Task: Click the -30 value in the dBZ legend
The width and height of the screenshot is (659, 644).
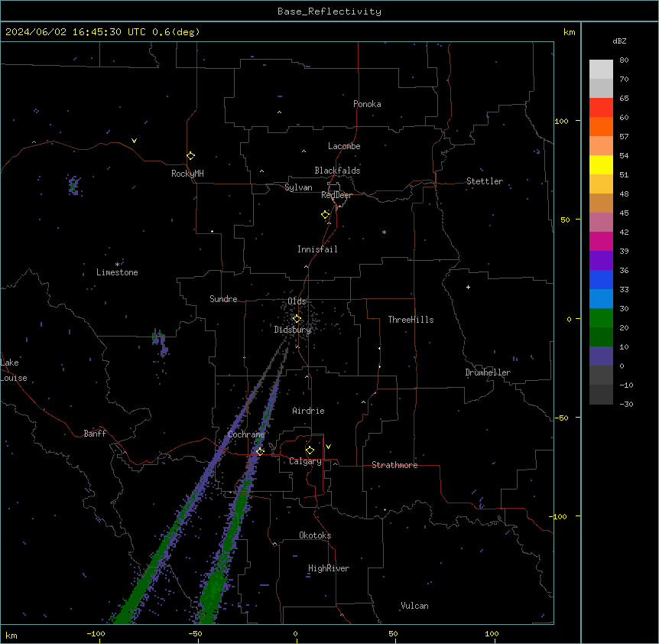Action: [626, 404]
